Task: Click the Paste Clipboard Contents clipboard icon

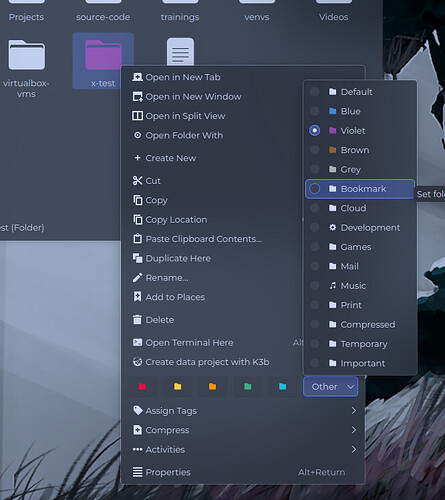Action: click(x=137, y=239)
